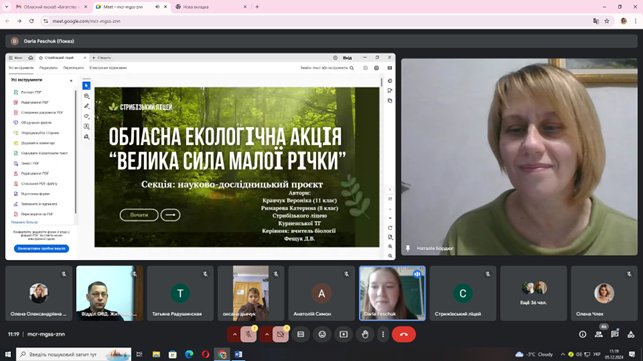Bookmark this page with the star icon

(x=607, y=21)
